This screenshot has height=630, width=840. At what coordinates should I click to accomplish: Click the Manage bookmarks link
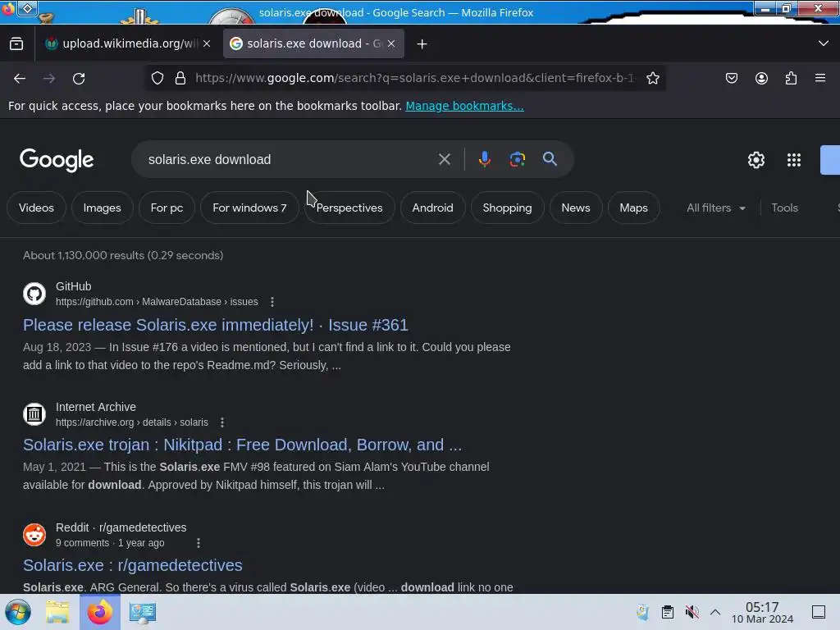[464, 106]
